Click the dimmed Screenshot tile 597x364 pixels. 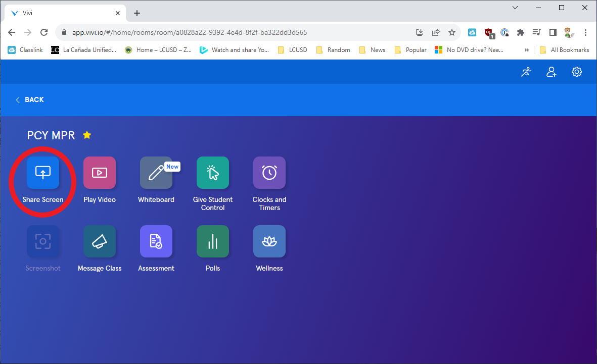coord(42,241)
